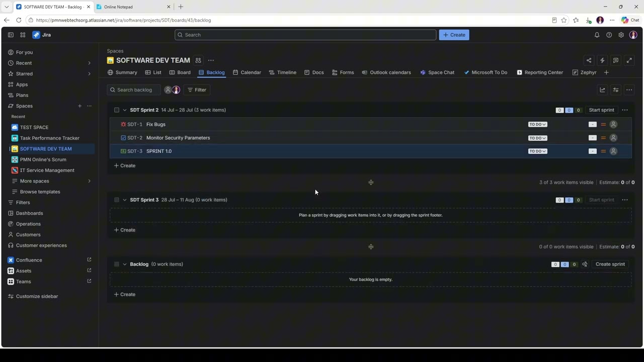644x362 pixels.
Task: Select the SDT Sprint 3 checkbox
Action: pyautogui.click(x=117, y=200)
